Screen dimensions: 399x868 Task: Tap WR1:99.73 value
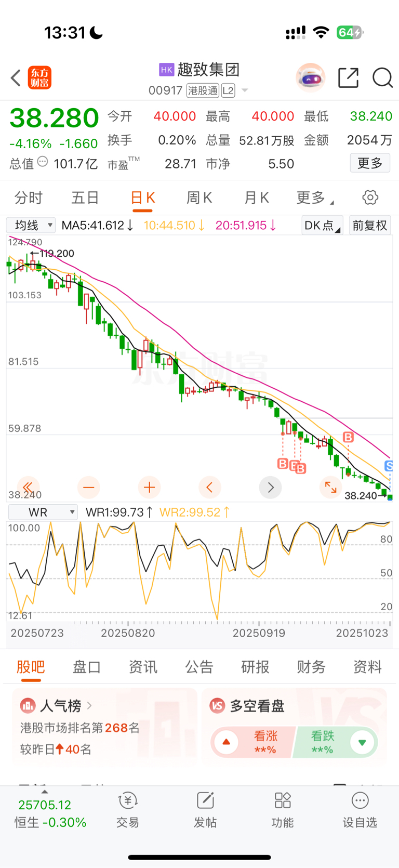tap(119, 512)
